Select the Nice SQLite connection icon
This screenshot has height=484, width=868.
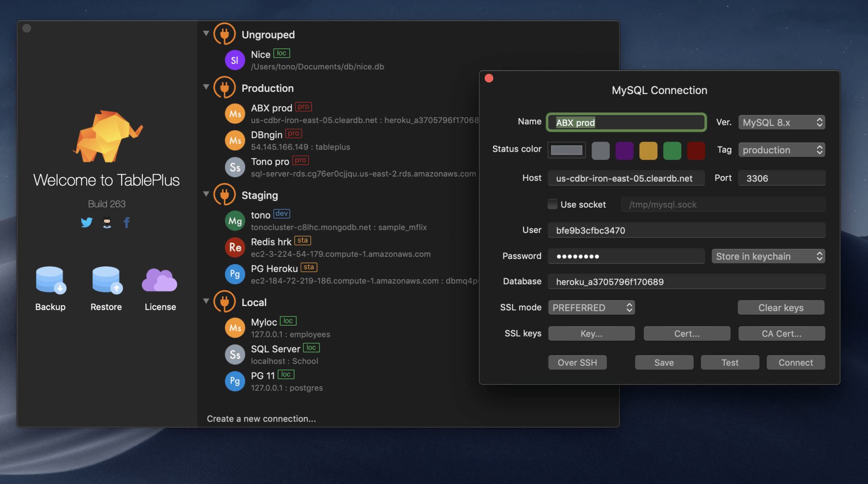[235, 60]
